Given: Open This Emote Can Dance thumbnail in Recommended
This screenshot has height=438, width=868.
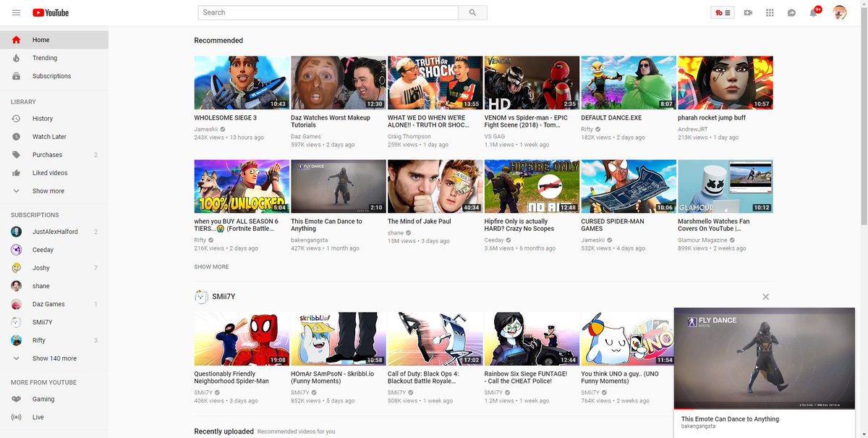Looking at the screenshot, I should point(338,187).
